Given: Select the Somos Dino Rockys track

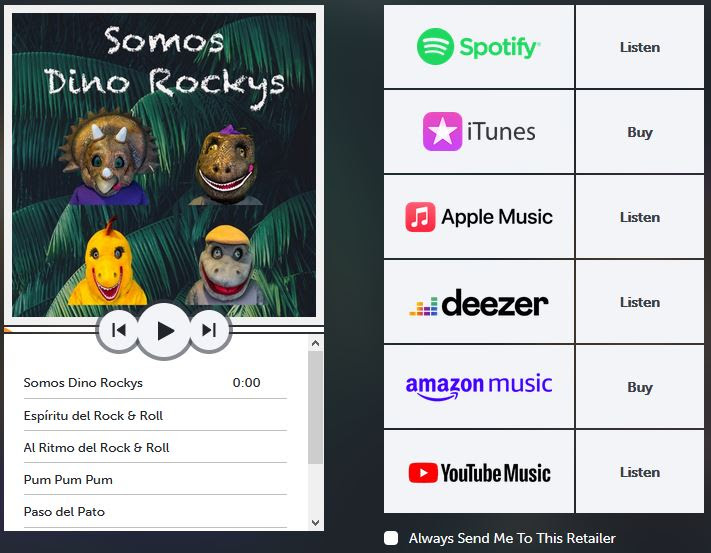Looking at the screenshot, I should pyautogui.click(x=155, y=383).
